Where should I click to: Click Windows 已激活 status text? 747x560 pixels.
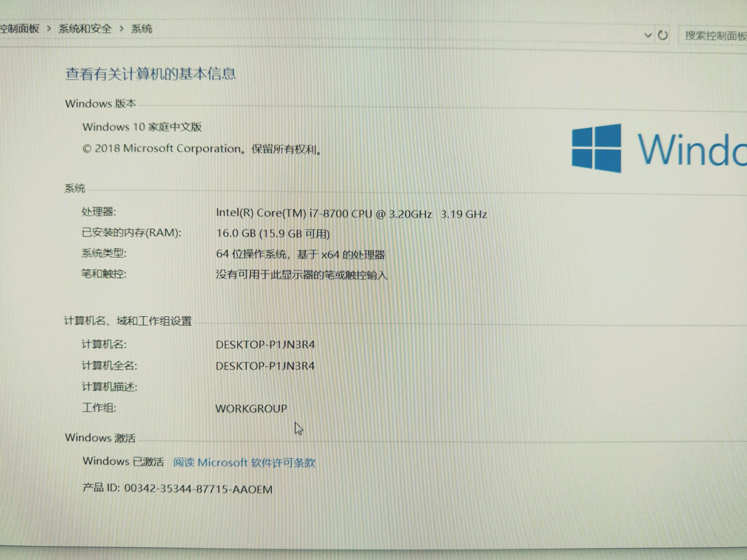123,461
